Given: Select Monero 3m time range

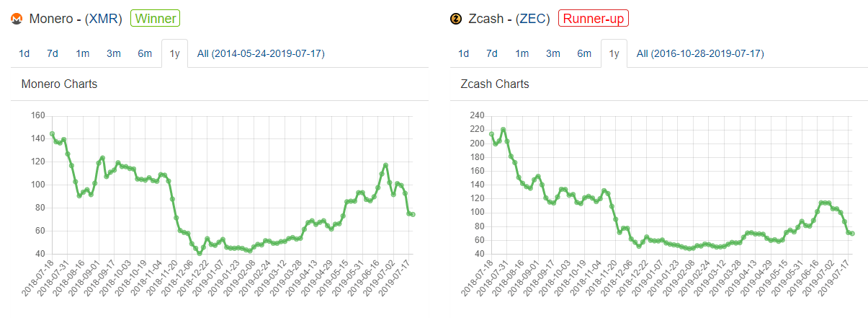Looking at the screenshot, I should tap(113, 53).
